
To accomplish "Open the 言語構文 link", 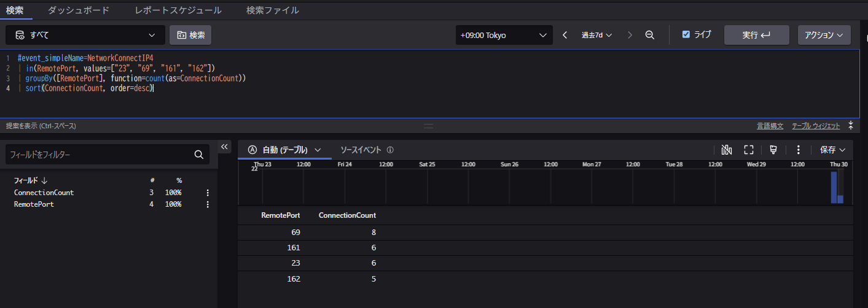I will [770, 126].
